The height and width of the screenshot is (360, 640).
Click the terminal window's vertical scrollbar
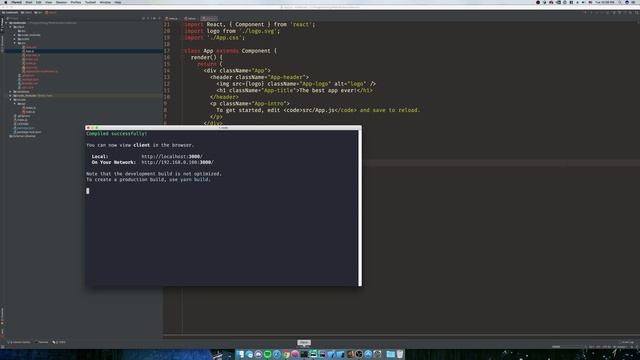[360, 208]
